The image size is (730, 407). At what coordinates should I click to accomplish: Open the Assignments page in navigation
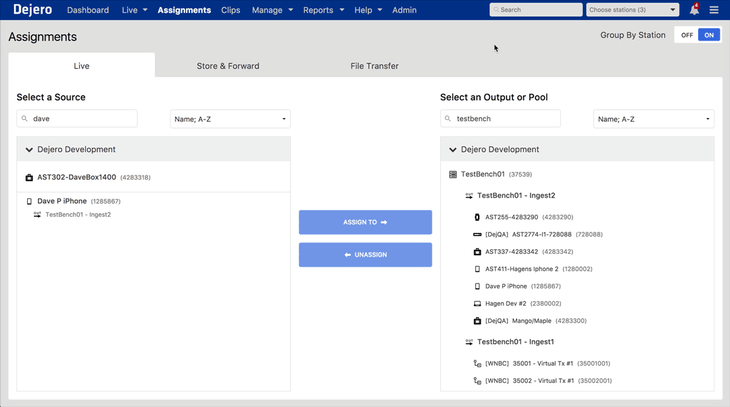(184, 10)
